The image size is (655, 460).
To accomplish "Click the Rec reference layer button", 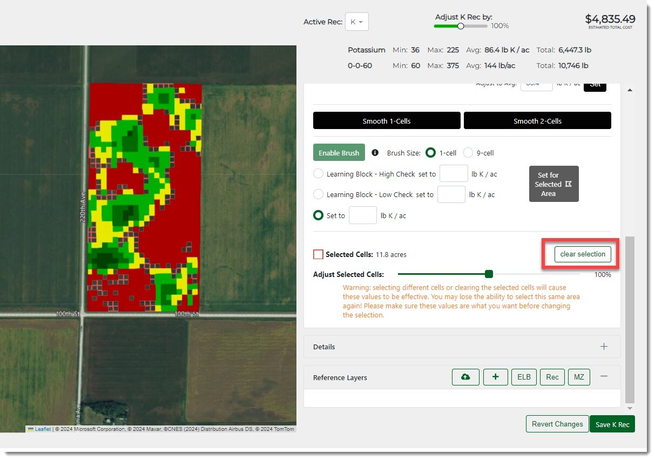I will coord(551,377).
